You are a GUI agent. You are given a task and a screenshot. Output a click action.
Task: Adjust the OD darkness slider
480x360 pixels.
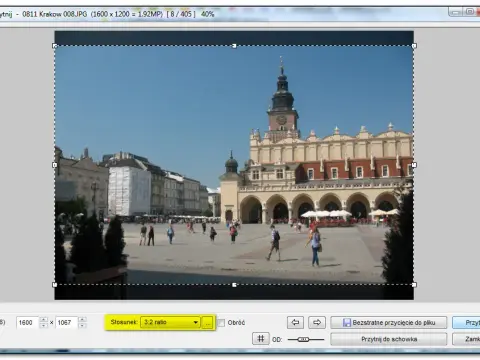coord(306,339)
